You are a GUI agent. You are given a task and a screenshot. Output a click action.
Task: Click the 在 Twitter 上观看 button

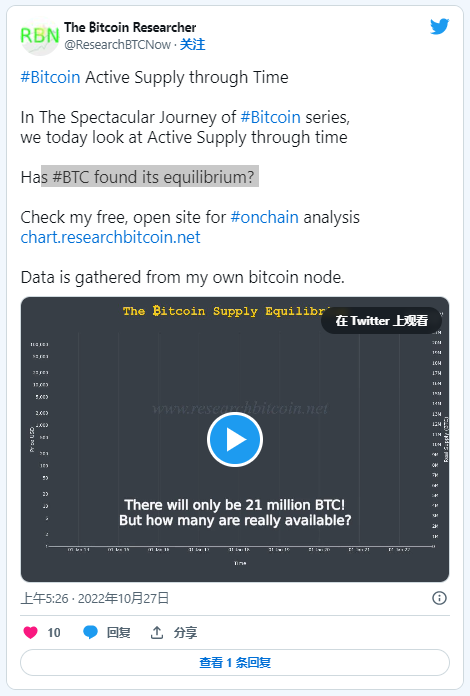click(381, 320)
